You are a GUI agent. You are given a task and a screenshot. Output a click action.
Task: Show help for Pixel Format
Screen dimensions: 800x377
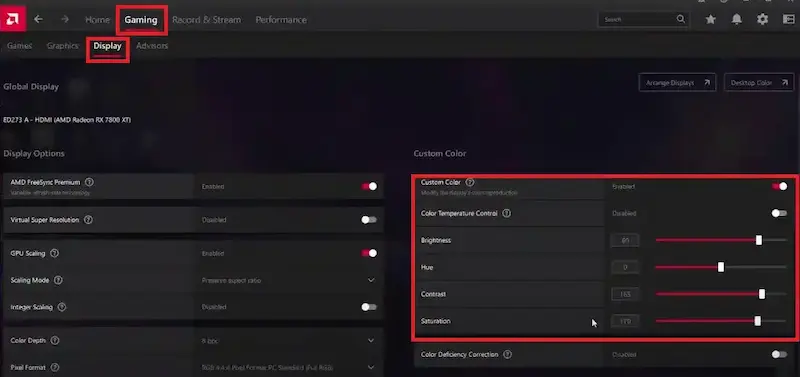click(x=55, y=367)
